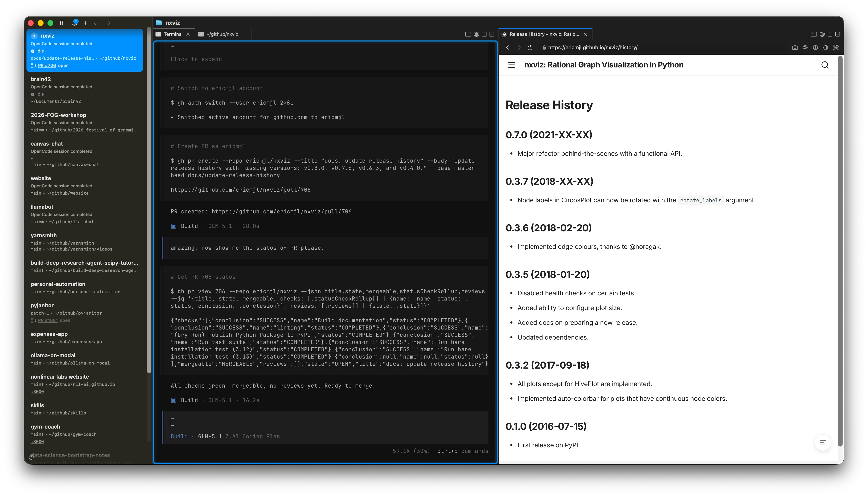
Task: Split right pane horizontally
Action: tap(838, 34)
